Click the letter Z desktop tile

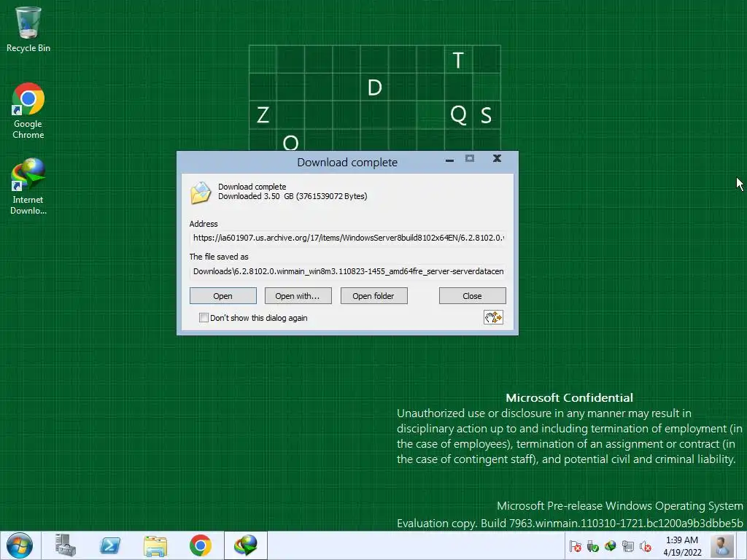[263, 114]
